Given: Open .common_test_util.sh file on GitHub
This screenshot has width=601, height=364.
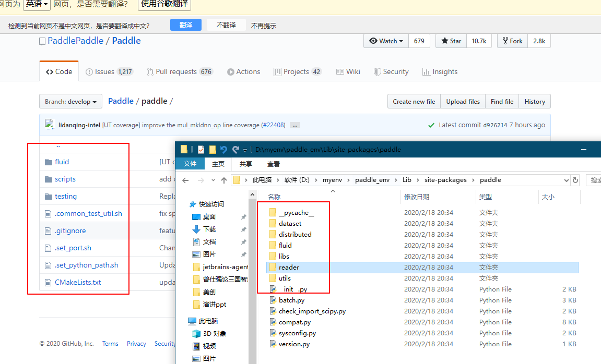Looking at the screenshot, I should 88,214.
